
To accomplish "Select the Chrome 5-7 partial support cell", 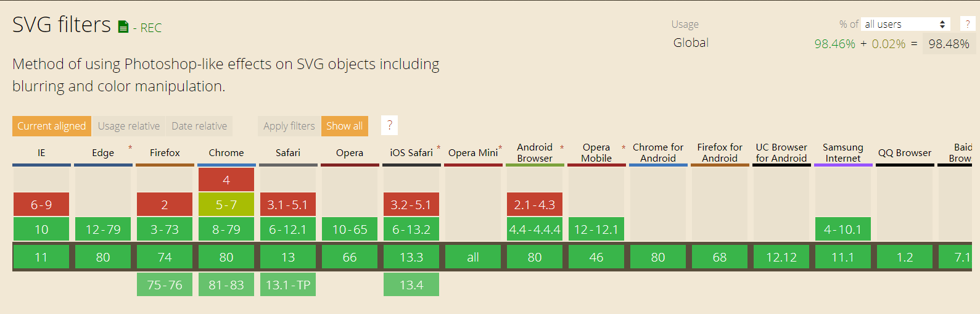I will click(226, 205).
